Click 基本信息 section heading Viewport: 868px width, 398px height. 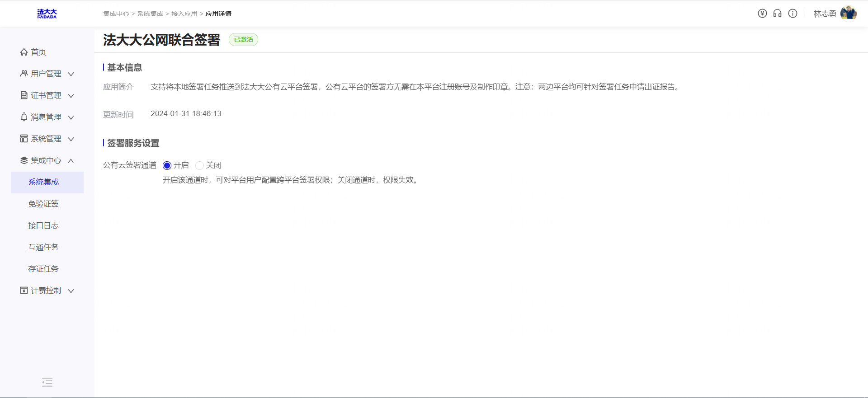pos(124,67)
